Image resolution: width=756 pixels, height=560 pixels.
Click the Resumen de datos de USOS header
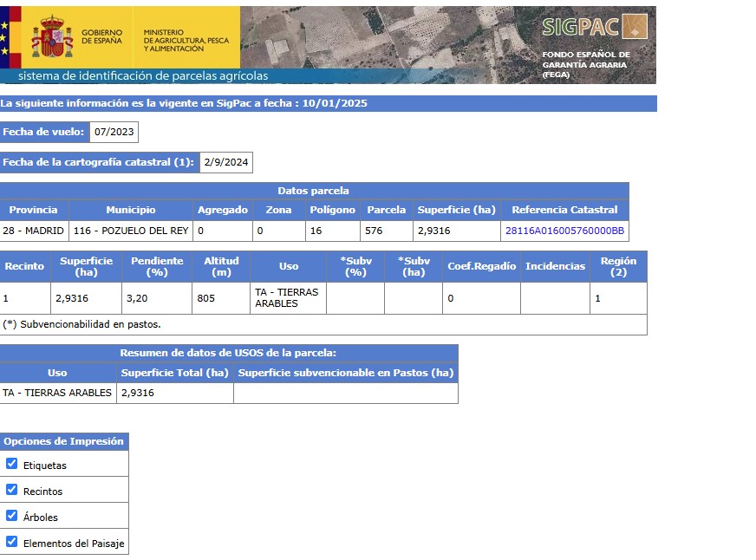click(228, 353)
